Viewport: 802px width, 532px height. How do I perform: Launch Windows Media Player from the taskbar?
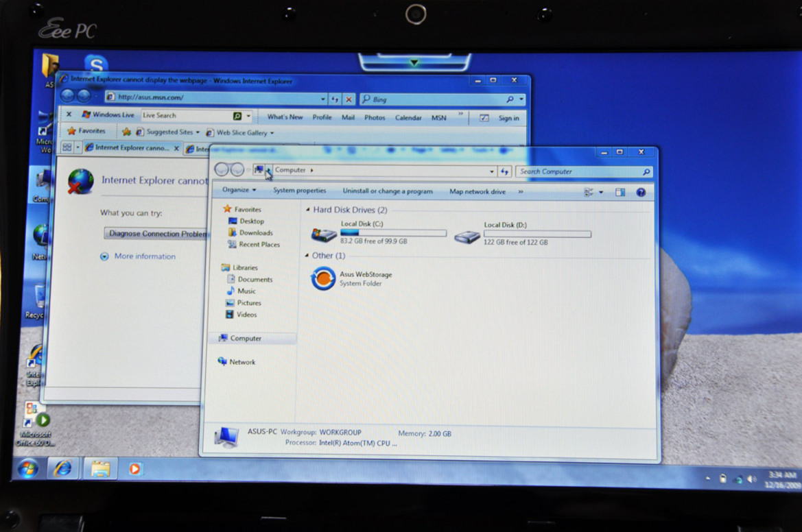134,469
